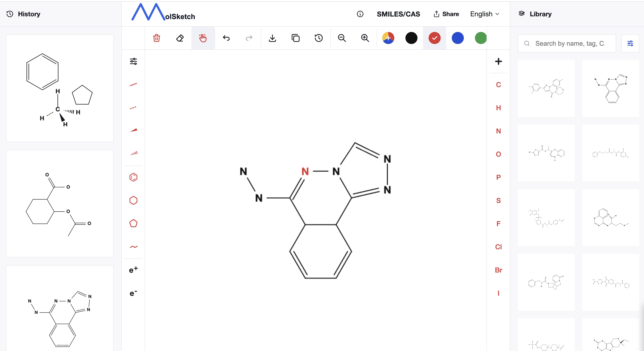
Task: Expand the bond settings sliders
Action: point(133,61)
